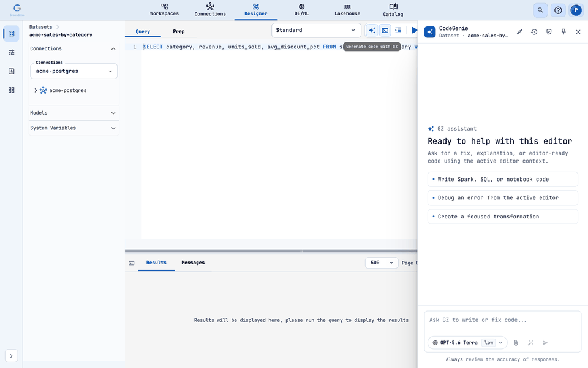The width and height of the screenshot is (588, 368).
Task: Click the results panel console icon
Action: coord(131,263)
